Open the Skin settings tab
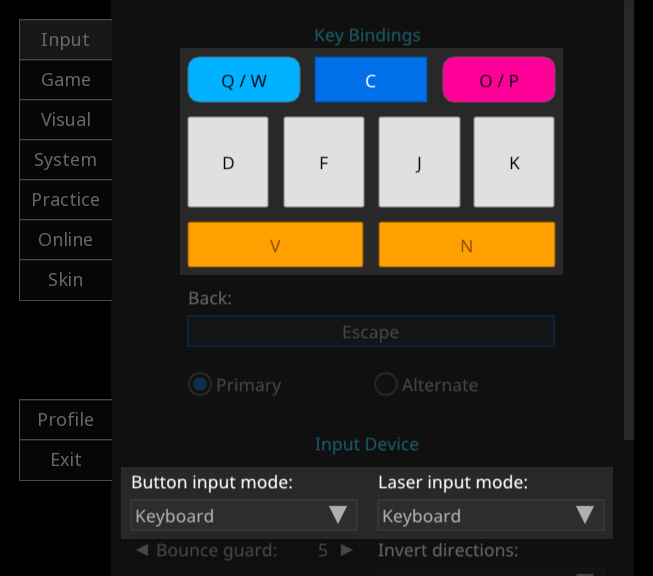 [66, 279]
